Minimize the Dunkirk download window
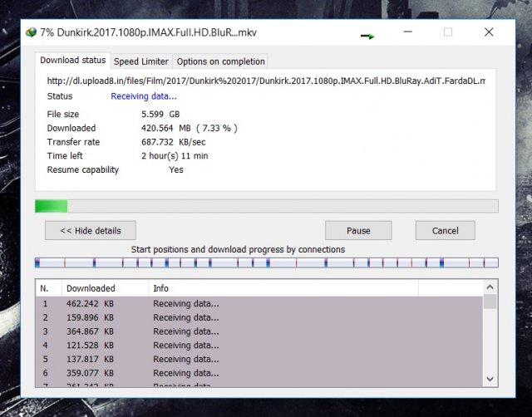The width and height of the screenshot is (532, 417). click(409, 32)
